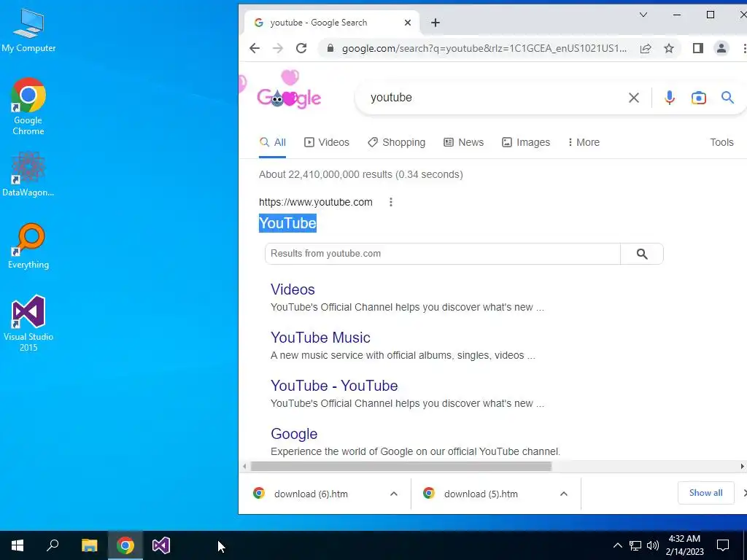This screenshot has width=747, height=560.
Task: Click Show all downloads button
Action: click(705, 493)
